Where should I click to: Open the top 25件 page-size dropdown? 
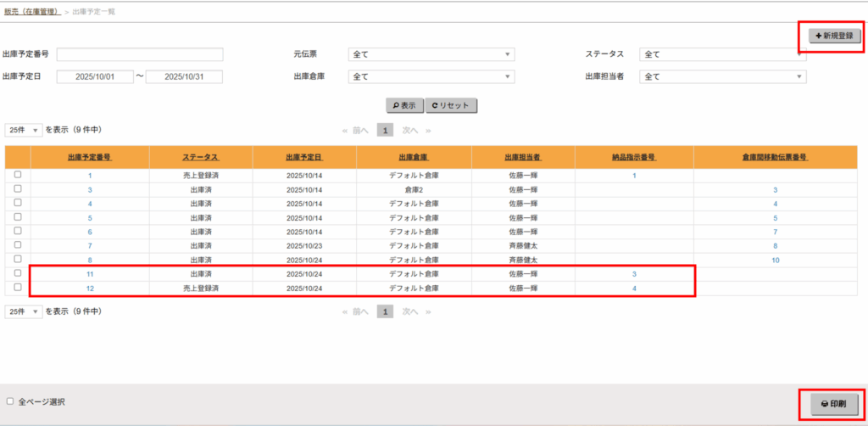click(24, 130)
